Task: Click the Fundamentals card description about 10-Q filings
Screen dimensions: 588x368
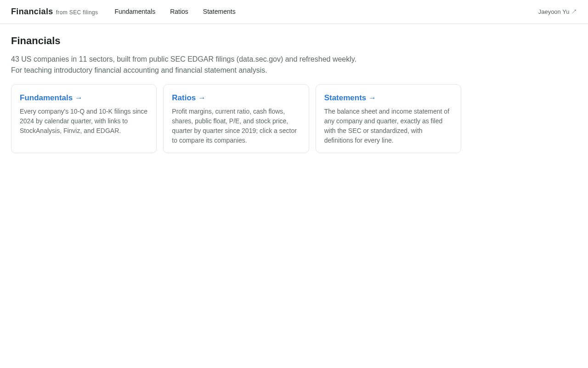Action: [x=84, y=121]
